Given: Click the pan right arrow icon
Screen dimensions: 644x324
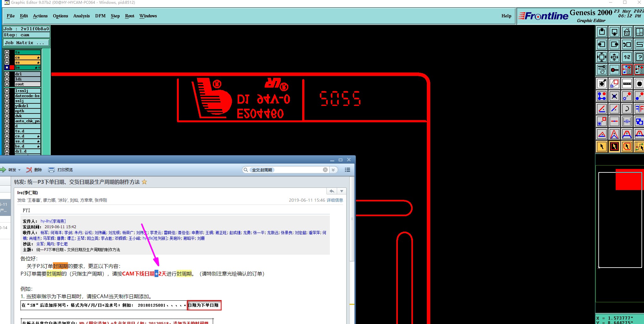Looking at the screenshot, I should click(614, 44).
